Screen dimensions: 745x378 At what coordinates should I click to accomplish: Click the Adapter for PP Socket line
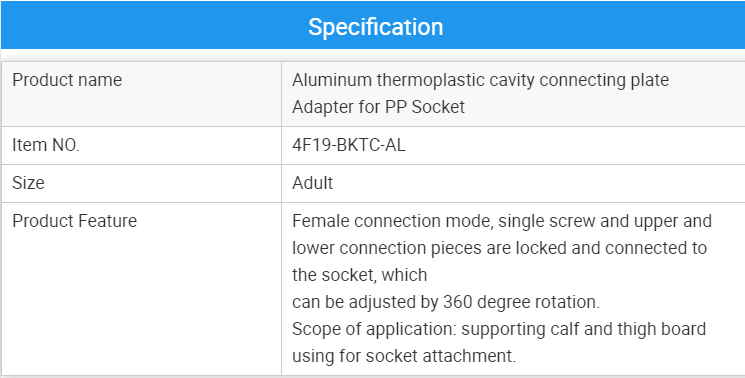pyautogui.click(x=378, y=107)
